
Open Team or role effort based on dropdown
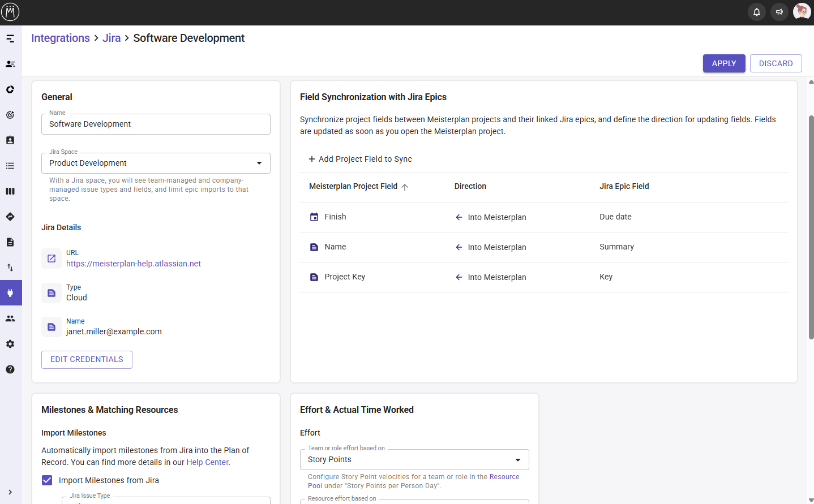414,459
